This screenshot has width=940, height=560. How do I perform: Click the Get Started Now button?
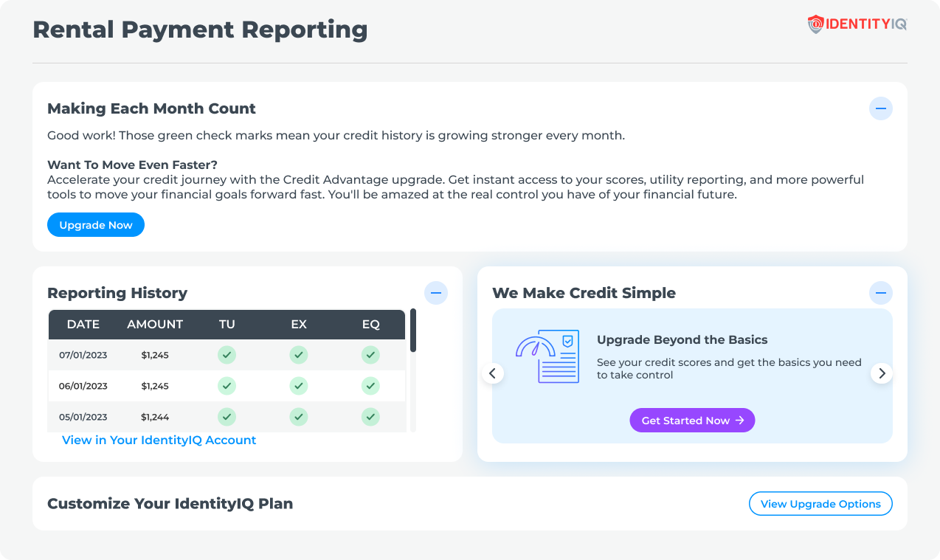[x=692, y=420]
